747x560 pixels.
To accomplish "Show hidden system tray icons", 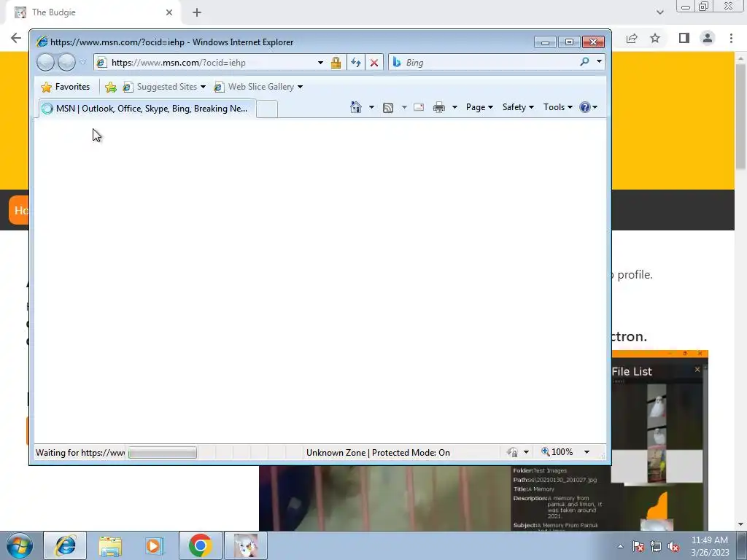I will tap(620, 546).
